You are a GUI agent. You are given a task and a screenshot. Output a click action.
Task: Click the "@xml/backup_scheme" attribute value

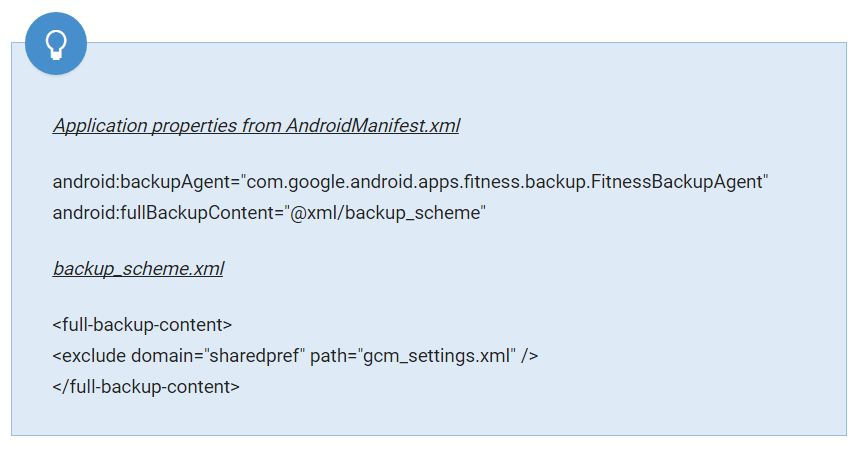point(385,213)
